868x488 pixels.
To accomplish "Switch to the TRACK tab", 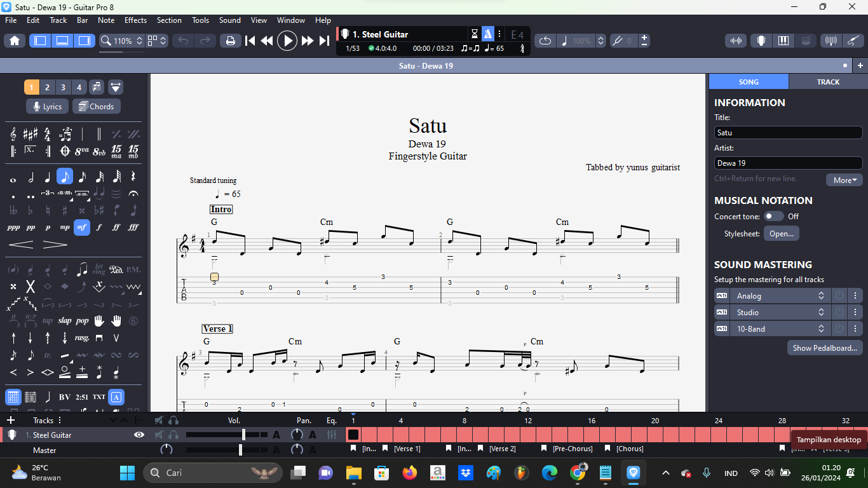I will [828, 81].
